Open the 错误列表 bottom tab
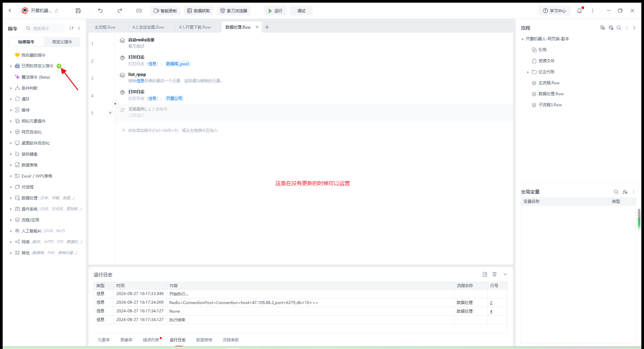The height and width of the screenshot is (349, 644). (x=151, y=340)
